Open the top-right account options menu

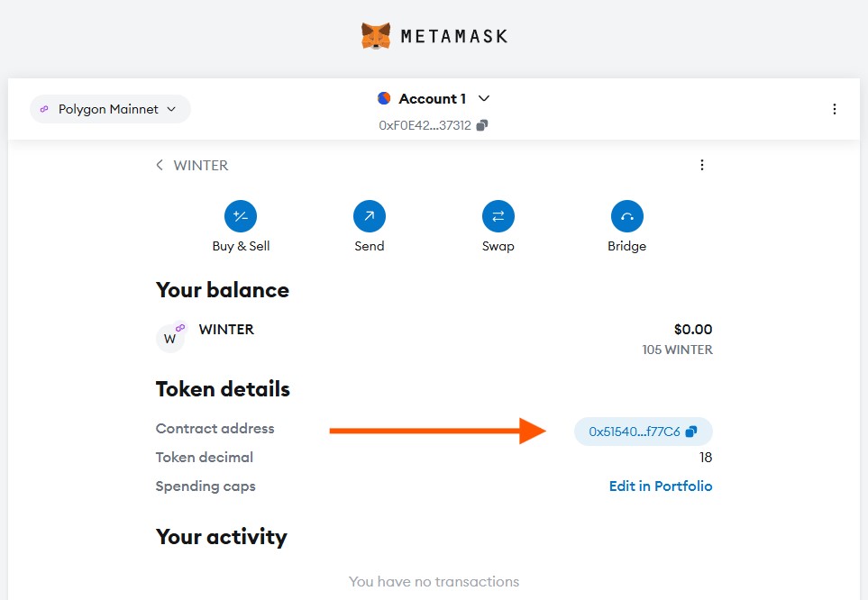835,109
